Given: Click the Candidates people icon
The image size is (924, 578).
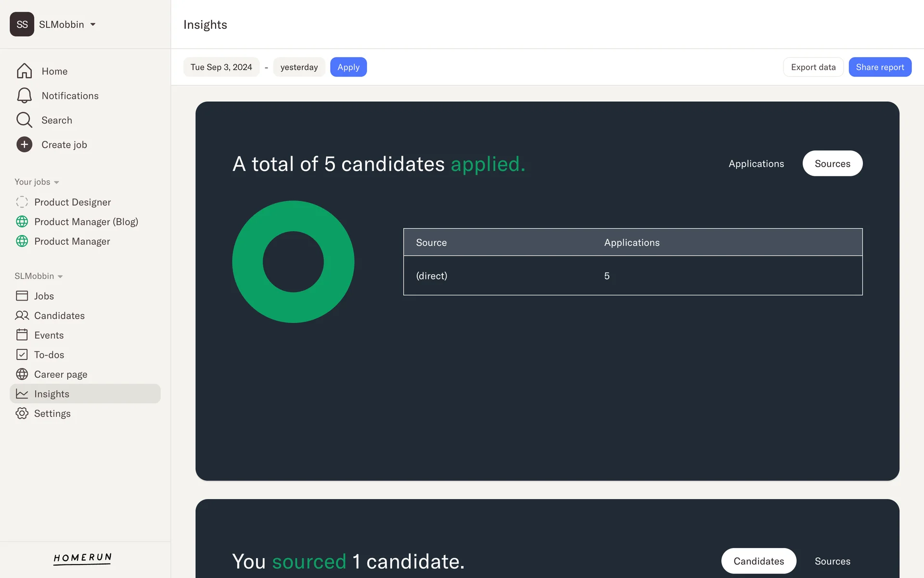Looking at the screenshot, I should 22,315.
